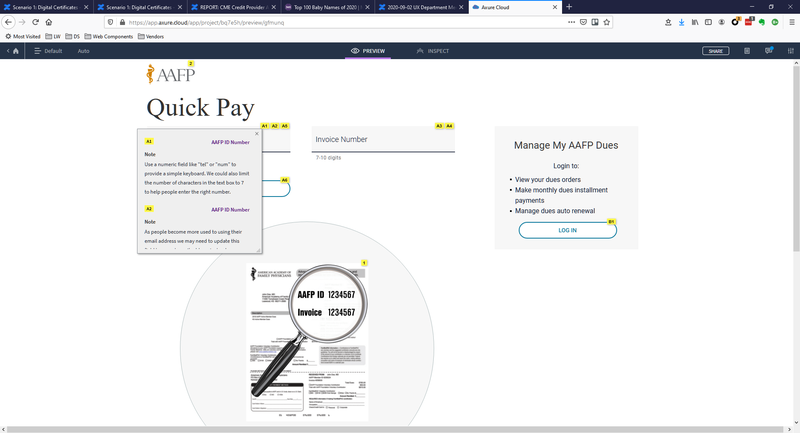Close the Axure Cloud tab
800x433 pixels.
(x=555, y=7)
